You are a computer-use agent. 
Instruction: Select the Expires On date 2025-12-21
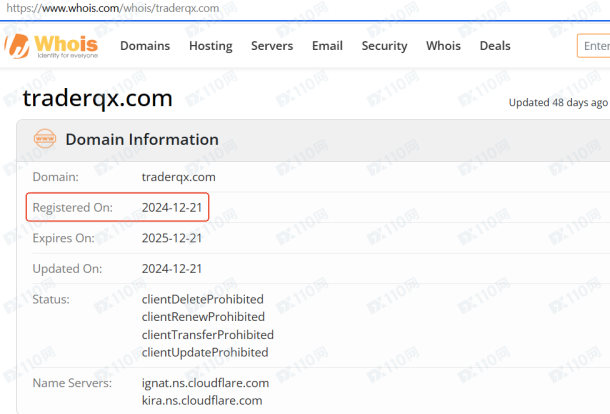point(172,238)
